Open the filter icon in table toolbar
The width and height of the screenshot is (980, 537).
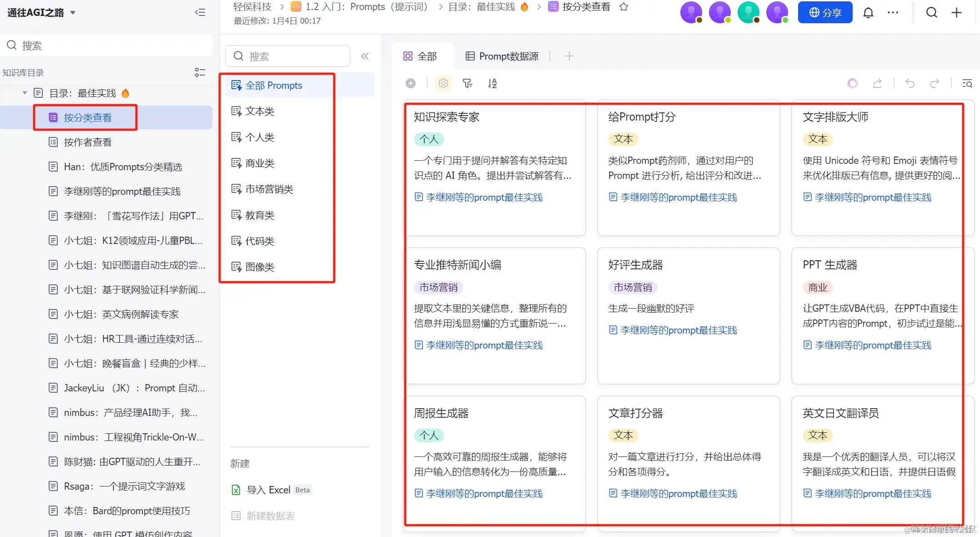467,83
